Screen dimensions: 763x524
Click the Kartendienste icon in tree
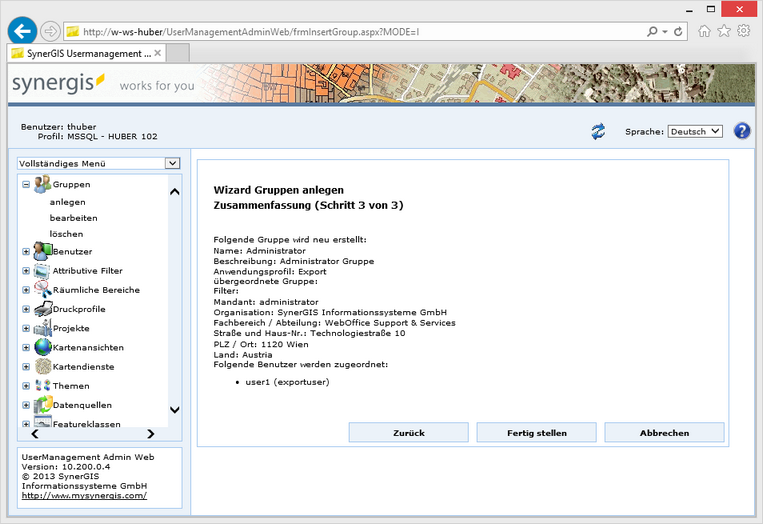(42, 367)
